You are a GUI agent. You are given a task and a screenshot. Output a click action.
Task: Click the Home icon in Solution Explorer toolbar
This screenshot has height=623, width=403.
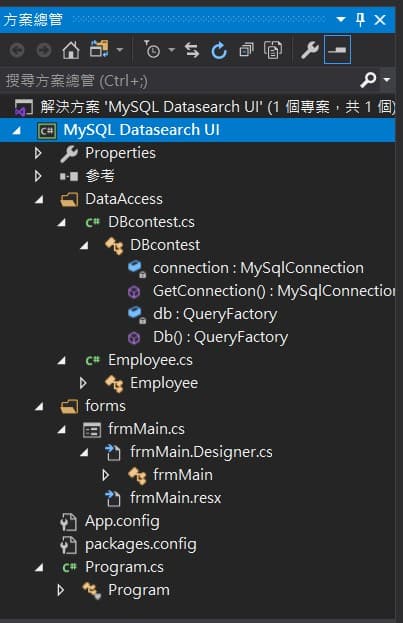[71, 50]
